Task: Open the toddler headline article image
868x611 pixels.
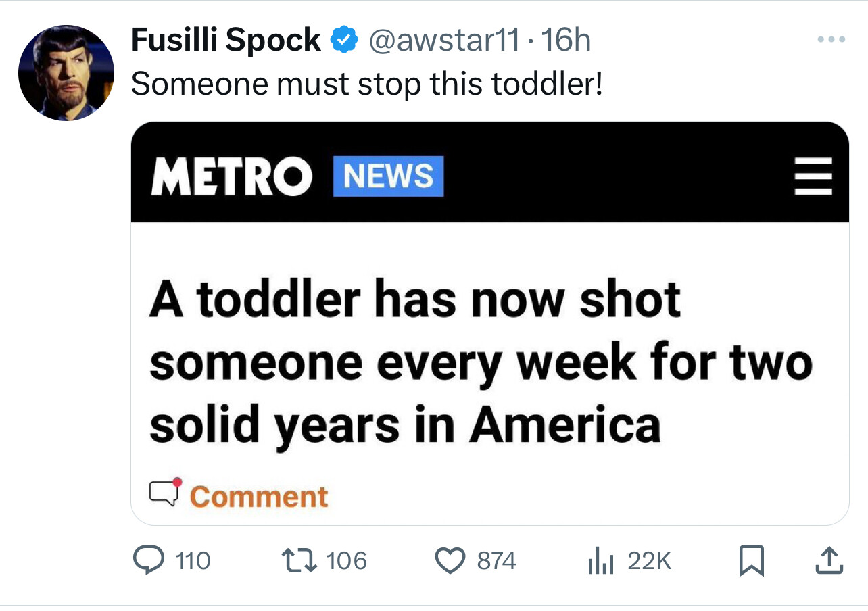Action: point(489,323)
